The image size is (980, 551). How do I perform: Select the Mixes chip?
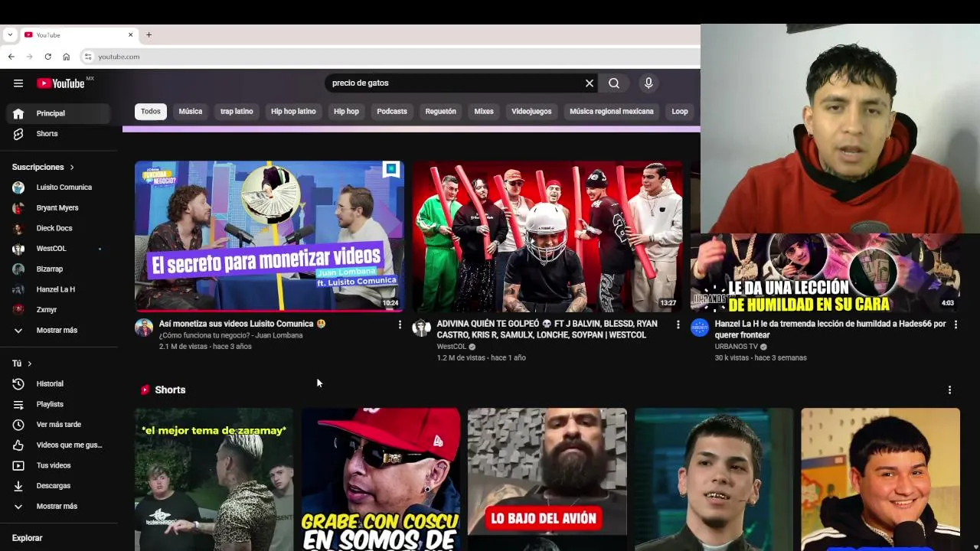484,112
